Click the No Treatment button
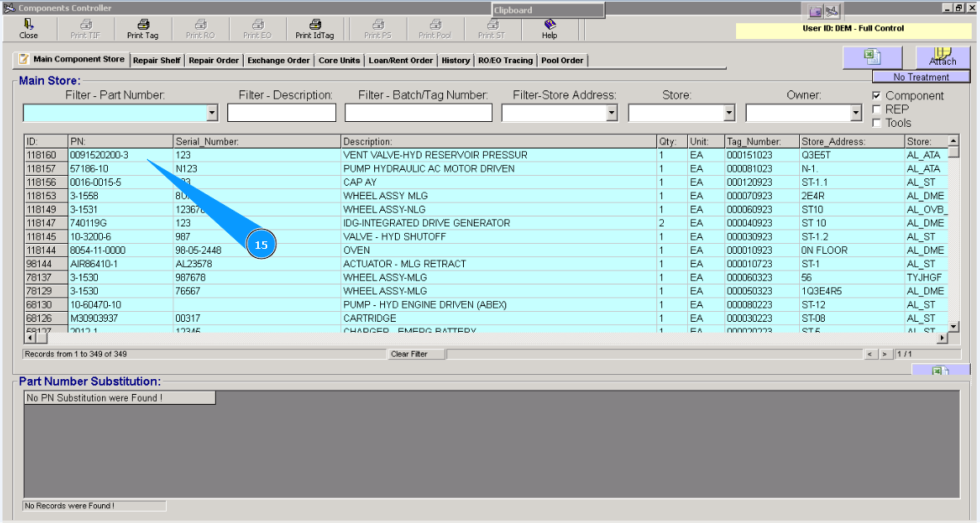The image size is (980, 525). (921, 75)
